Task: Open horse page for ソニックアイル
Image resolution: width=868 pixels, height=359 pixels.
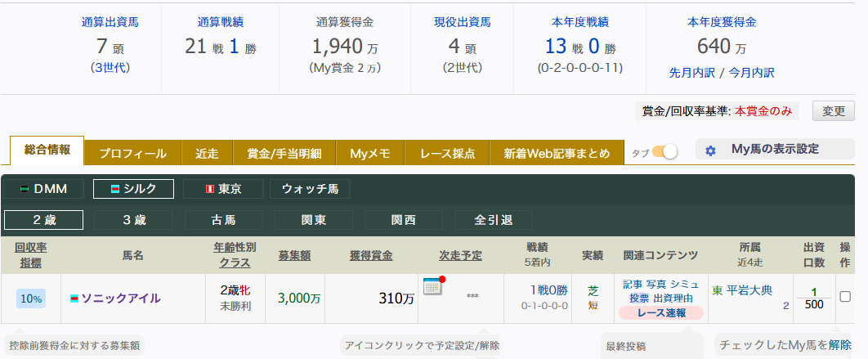Action: click(x=121, y=298)
